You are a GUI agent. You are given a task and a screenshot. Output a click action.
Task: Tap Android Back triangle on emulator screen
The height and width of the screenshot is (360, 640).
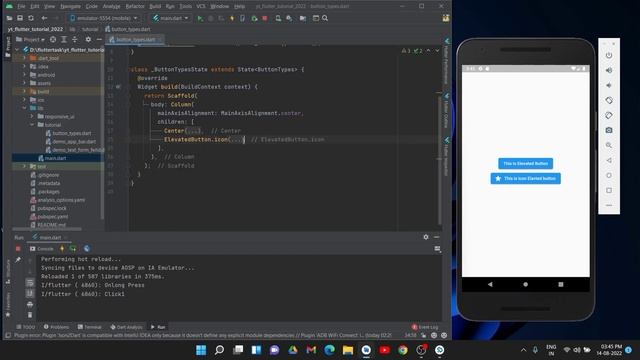(490, 284)
